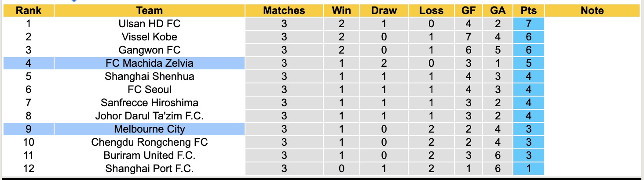Click the Rank column header
This screenshot has height=180, width=644.
point(29,11)
